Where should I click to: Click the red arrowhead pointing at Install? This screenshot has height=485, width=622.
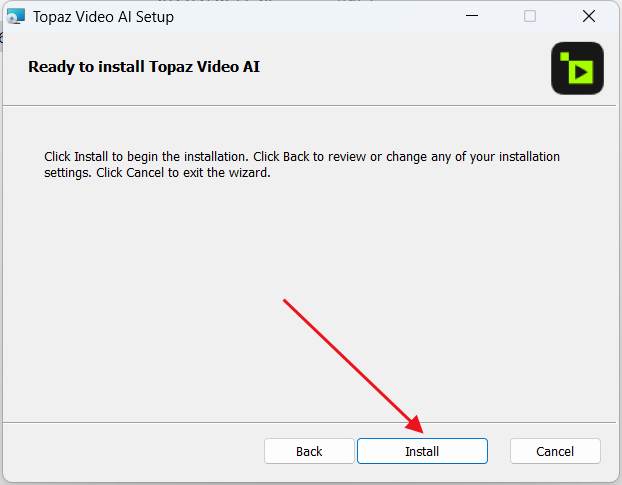pyautogui.click(x=415, y=425)
